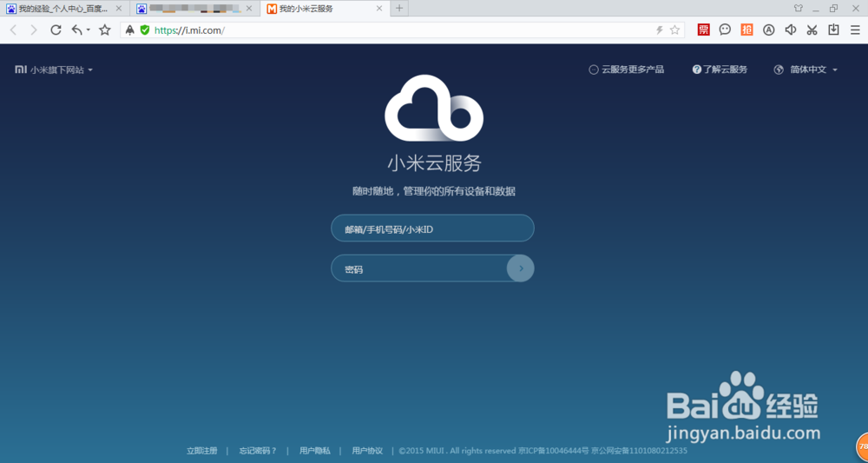Click the circled A translate extension icon
Image resolution: width=868 pixels, height=463 pixels.
(x=768, y=30)
